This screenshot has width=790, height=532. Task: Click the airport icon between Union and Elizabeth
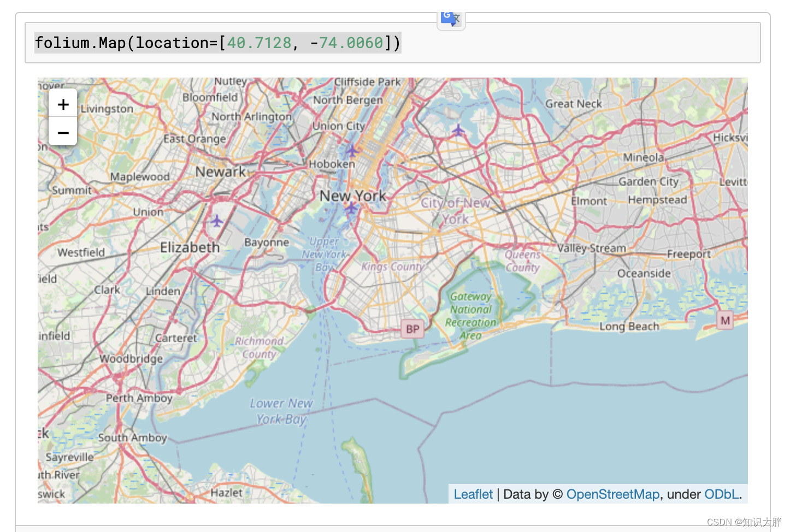(217, 221)
